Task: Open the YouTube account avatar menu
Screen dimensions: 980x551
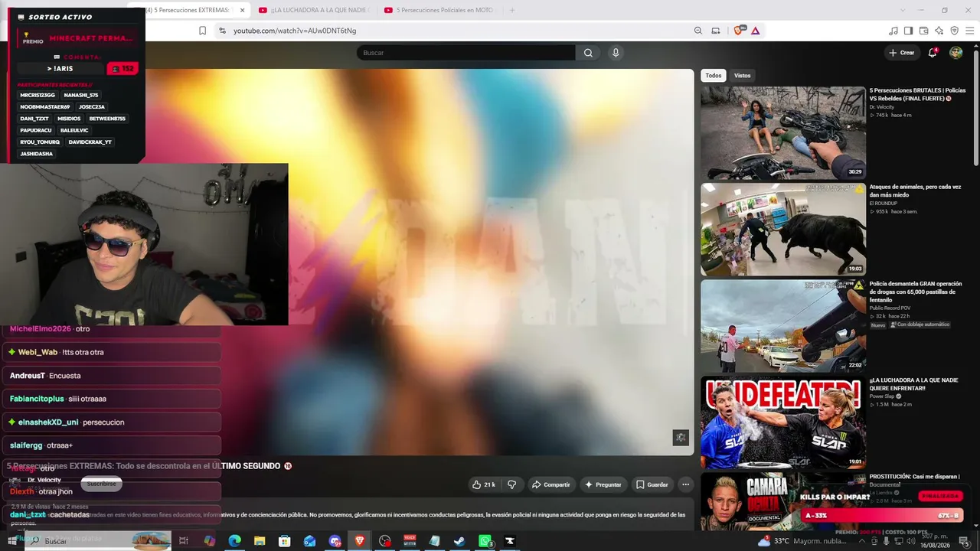Action: [955, 53]
